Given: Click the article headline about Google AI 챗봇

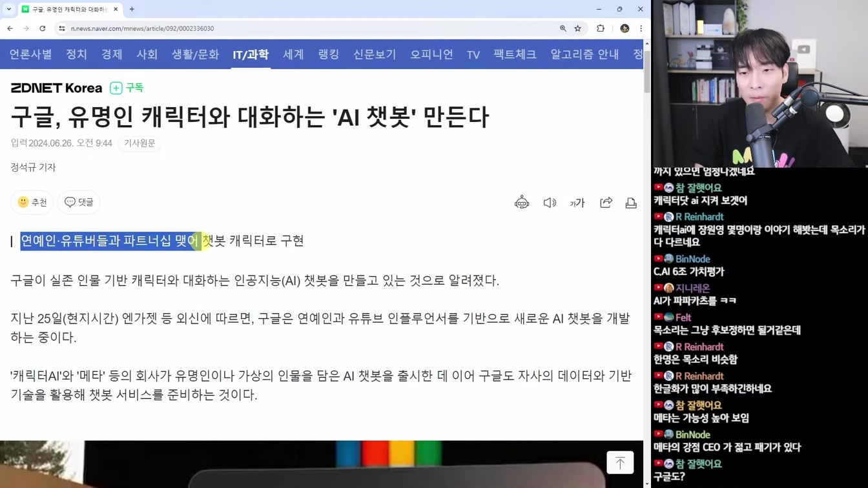Looking at the screenshot, I should tap(249, 117).
